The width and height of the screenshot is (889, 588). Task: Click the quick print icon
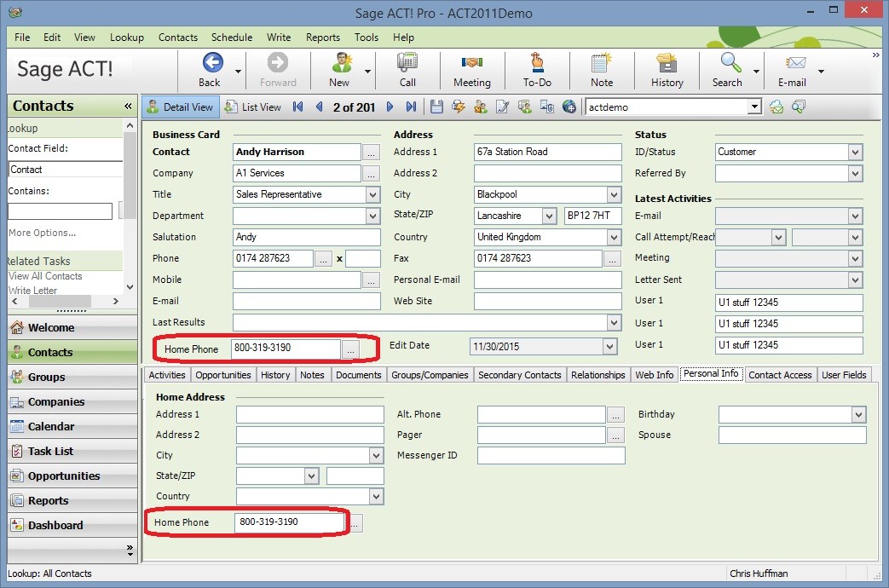(x=458, y=107)
